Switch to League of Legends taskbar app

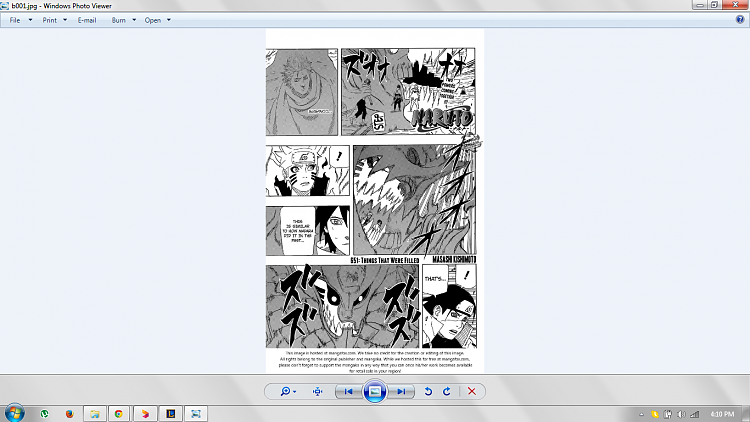click(170, 414)
